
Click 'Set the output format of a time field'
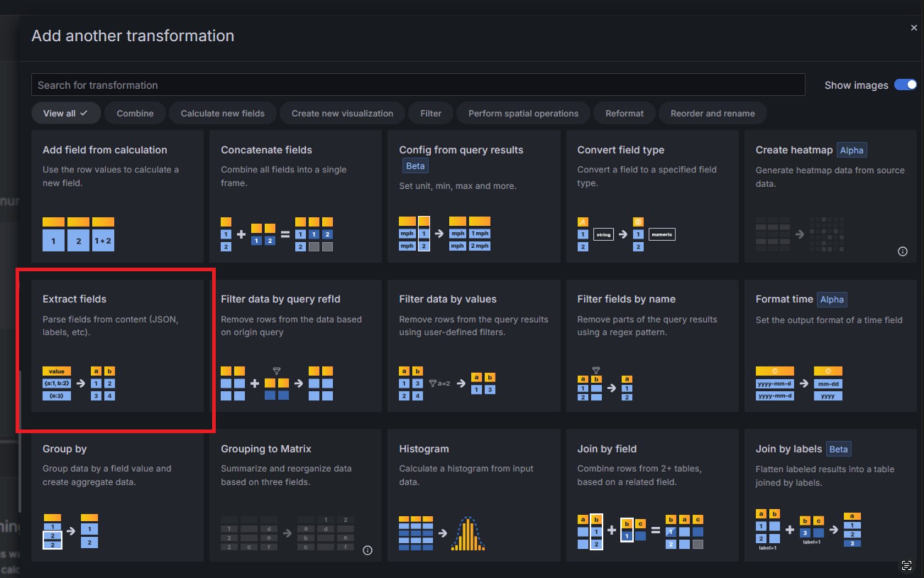click(x=829, y=320)
